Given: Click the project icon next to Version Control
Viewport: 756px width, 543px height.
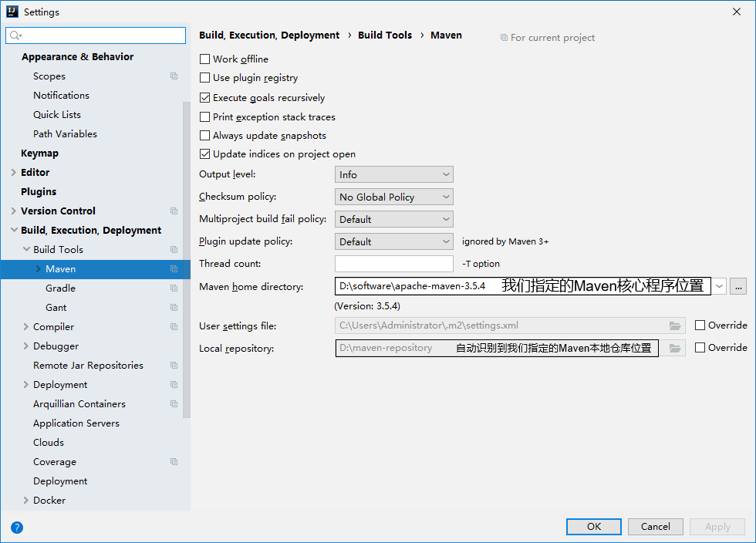Looking at the screenshot, I should coord(174,211).
